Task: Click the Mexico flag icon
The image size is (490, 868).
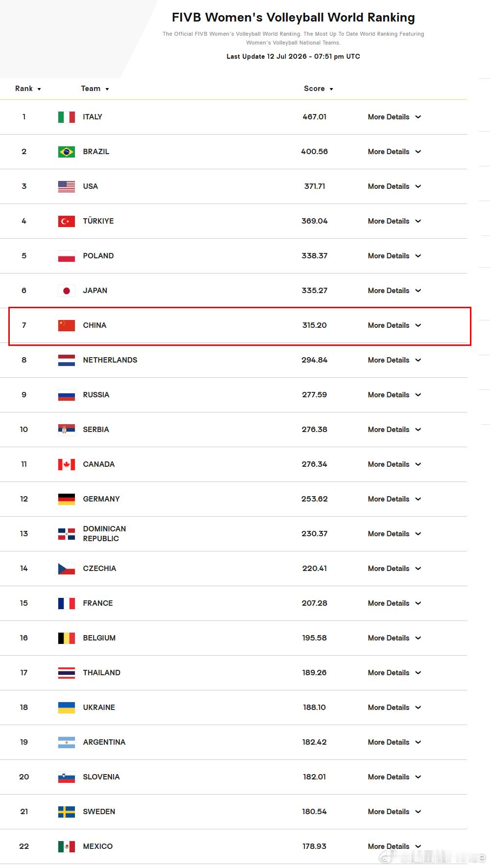Action: 67,846
